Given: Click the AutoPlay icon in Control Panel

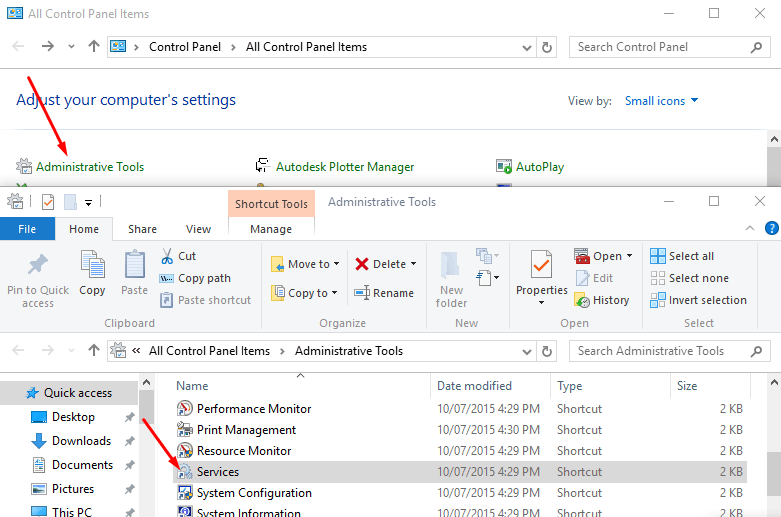Looking at the screenshot, I should coord(504,166).
